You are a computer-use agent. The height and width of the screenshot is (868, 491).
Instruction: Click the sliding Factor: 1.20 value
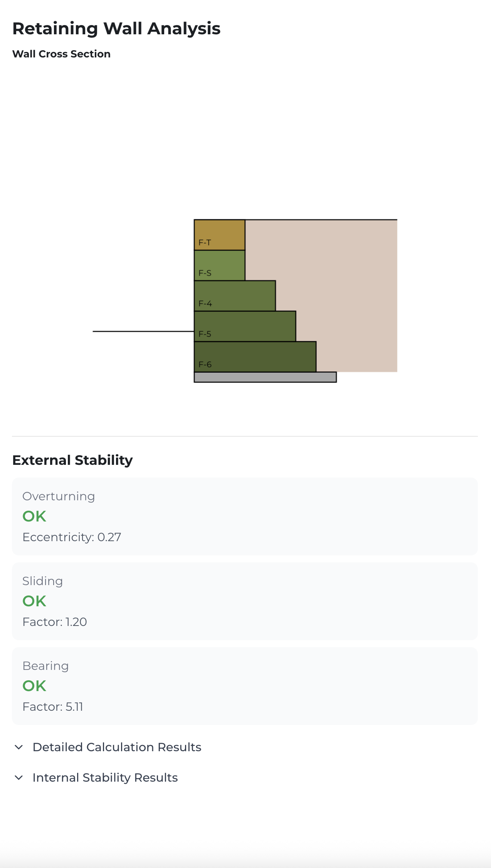coord(55,622)
